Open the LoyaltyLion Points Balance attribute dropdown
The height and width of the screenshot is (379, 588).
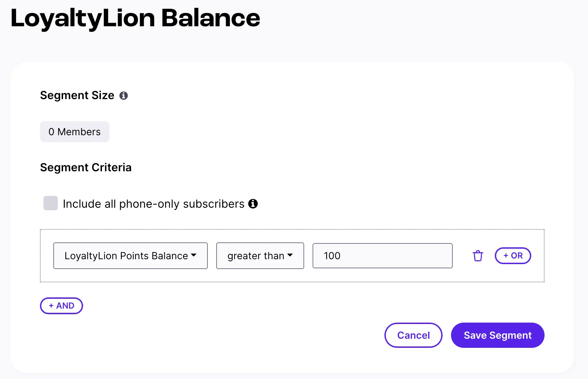[130, 256]
